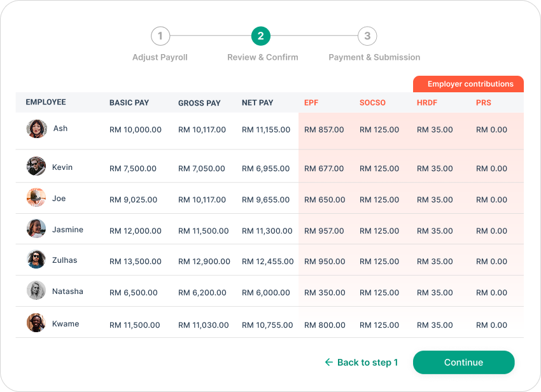The width and height of the screenshot is (541, 392).
Task: Select Joe's profile photo
Action: 36,198
